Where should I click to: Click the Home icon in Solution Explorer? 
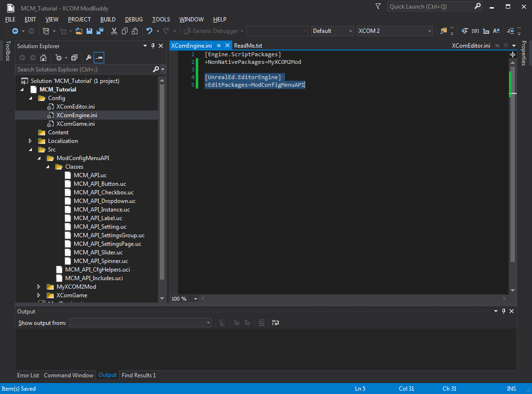[43, 58]
